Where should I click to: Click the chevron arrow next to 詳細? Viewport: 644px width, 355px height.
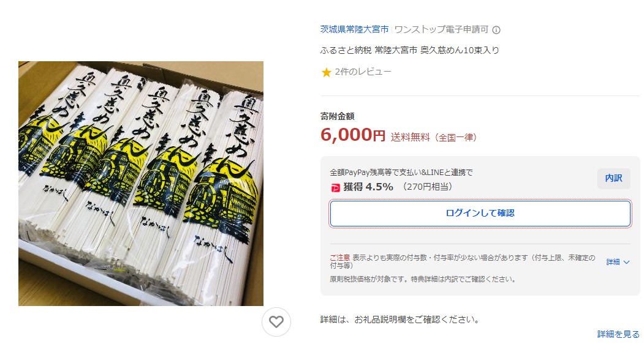click(x=626, y=262)
